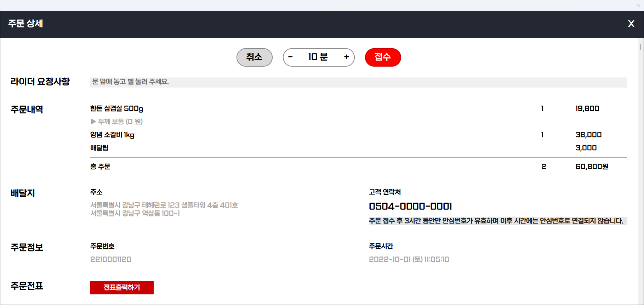
Task: Click the 배달팁 row label
Action: click(99, 148)
